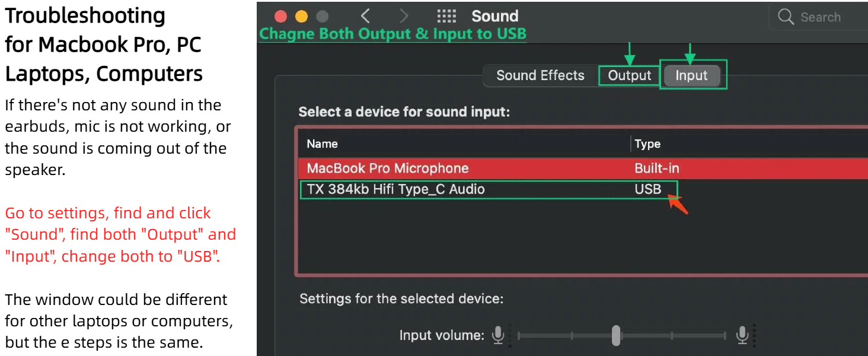
Task: Click the left microphone icon beside Input volume
Action: (x=499, y=335)
